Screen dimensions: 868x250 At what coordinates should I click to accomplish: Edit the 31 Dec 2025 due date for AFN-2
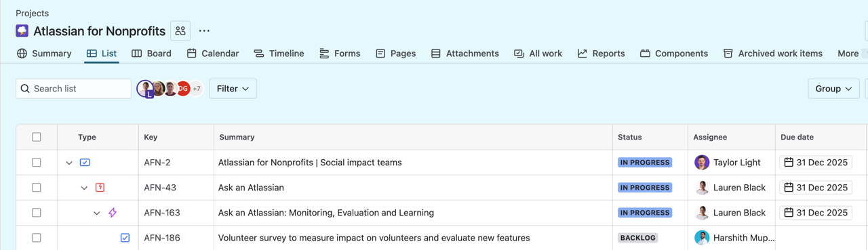click(x=816, y=163)
